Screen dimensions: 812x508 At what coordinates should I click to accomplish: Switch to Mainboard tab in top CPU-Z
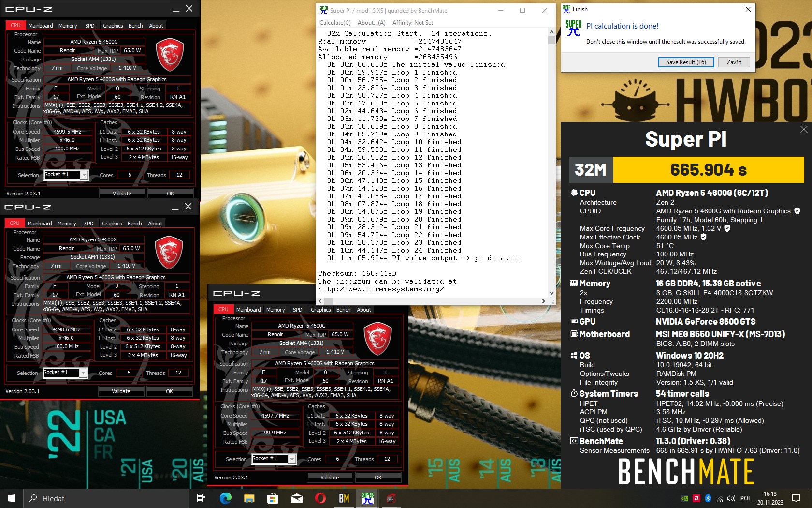pos(41,26)
